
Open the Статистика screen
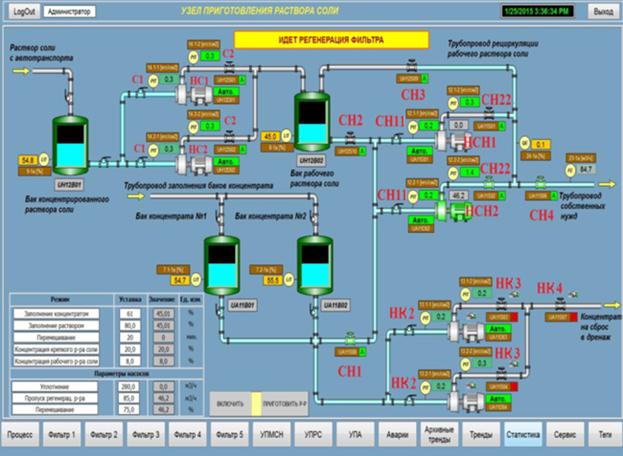tap(523, 435)
